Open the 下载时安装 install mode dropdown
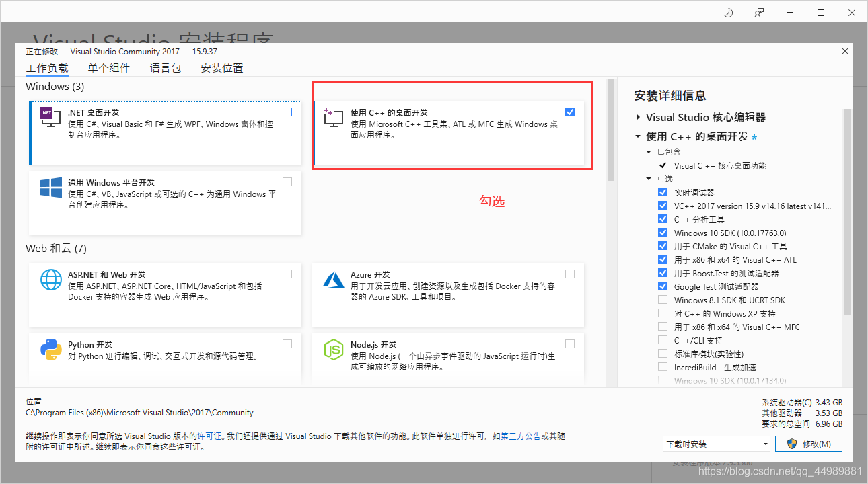Image resolution: width=868 pixels, height=484 pixels. tap(716, 444)
